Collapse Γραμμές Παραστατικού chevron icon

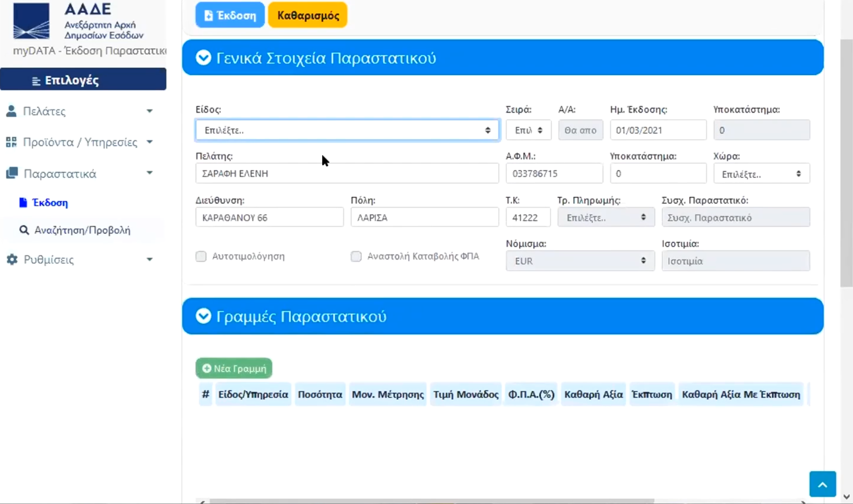(x=204, y=316)
